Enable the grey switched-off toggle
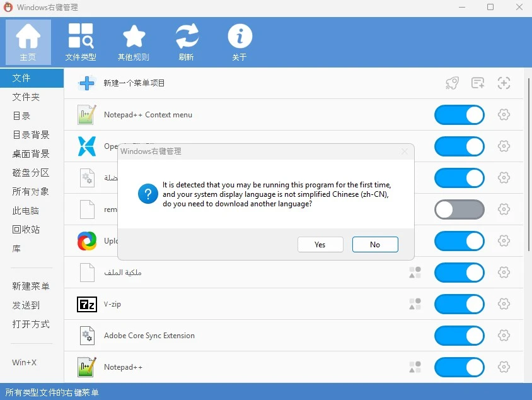The height and width of the screenshot is (400, 532). [459, 209]
